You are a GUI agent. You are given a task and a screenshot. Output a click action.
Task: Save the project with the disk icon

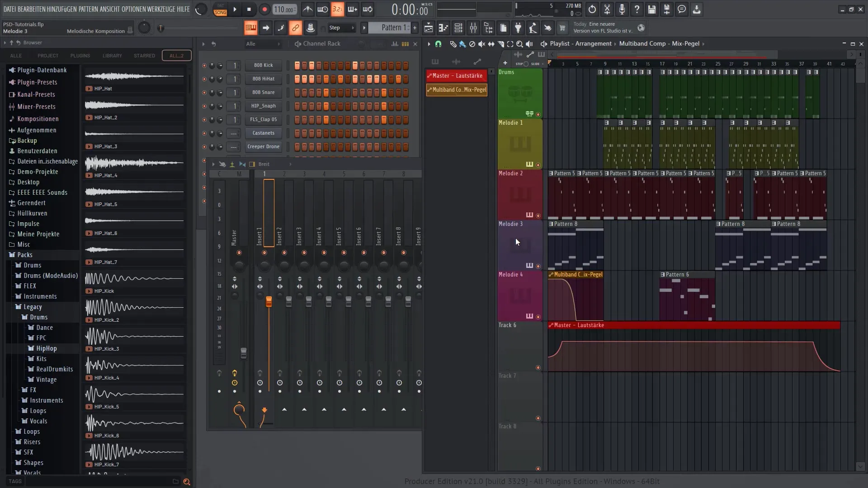[652, 9]
